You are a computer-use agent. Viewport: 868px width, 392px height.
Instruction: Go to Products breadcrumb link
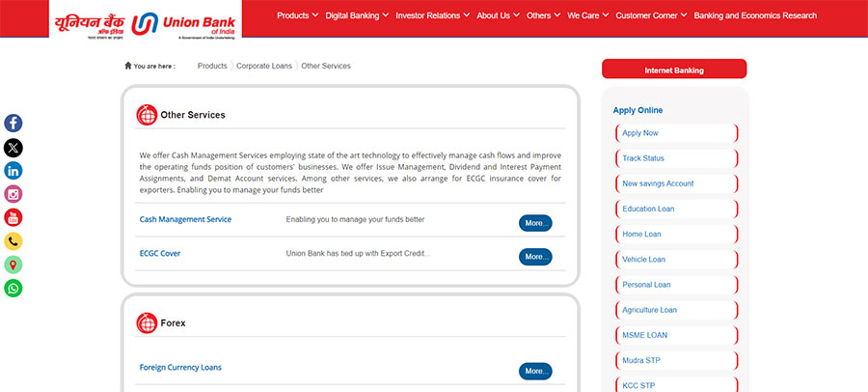[212, 66]
